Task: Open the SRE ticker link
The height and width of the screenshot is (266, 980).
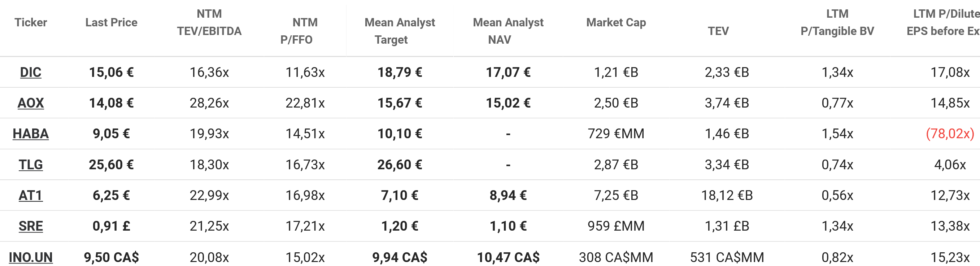Action: (x=30, y=226)
